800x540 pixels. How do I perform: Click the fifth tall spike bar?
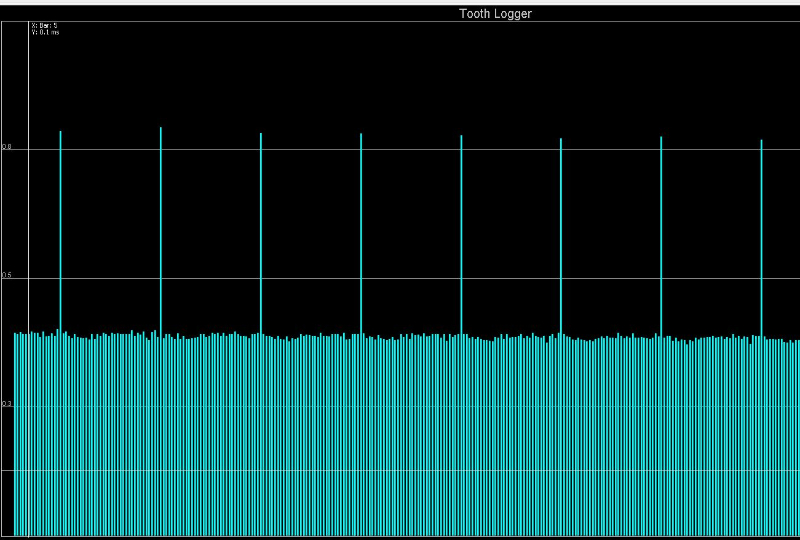[x=461, y=230]
